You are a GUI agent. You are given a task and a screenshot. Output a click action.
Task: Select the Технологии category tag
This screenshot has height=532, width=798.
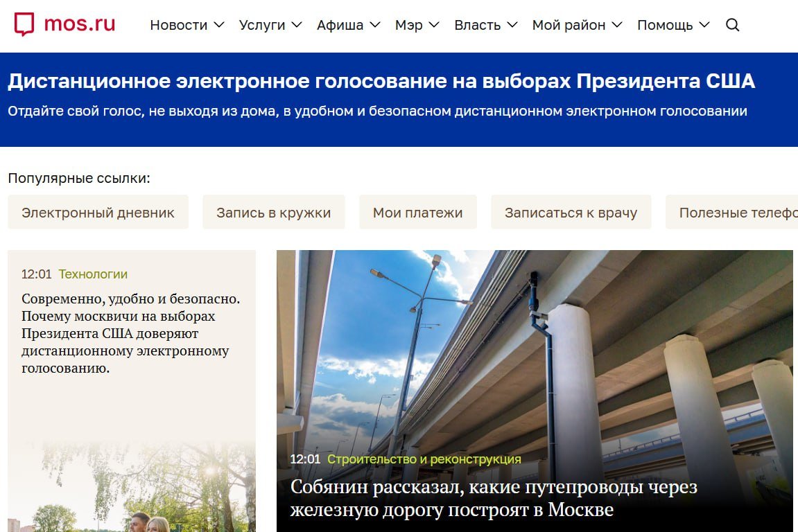tap(93, 274)
